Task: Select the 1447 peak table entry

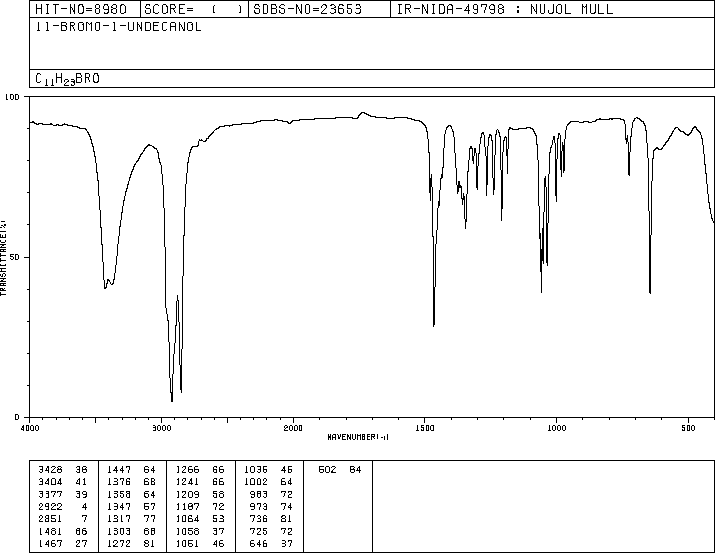Action: [131, 470]
